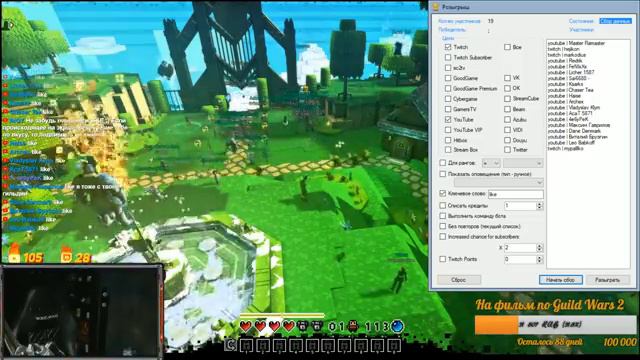This screenshot has height=360, width=640.
Task: Tick the Twitter checkbox
Action: click(x=507, y=150)
